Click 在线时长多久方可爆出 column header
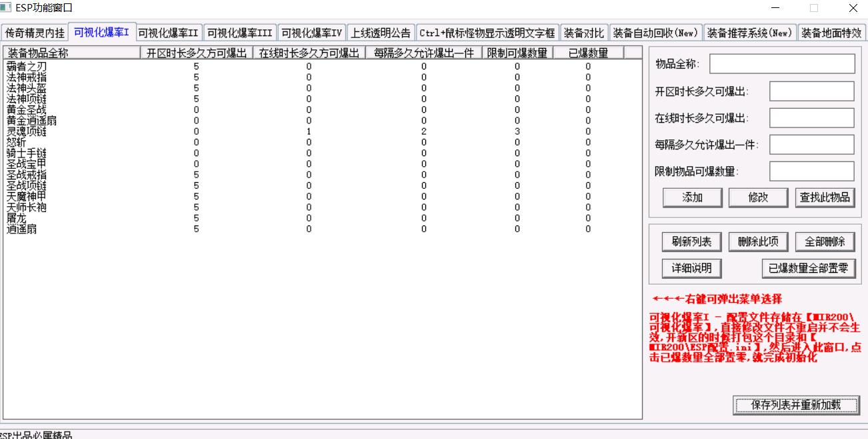This screenshot has width=868, height=439. point(309,53)
